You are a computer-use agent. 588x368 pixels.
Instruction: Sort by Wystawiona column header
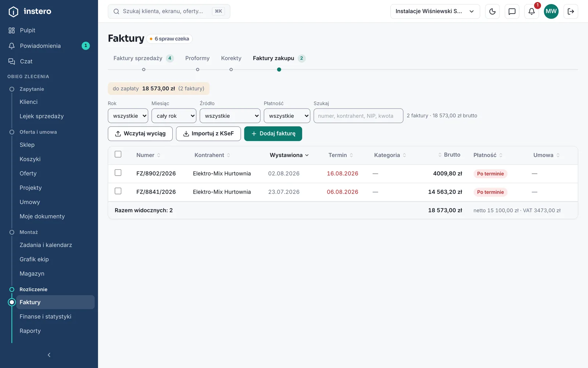pos(289,155)
